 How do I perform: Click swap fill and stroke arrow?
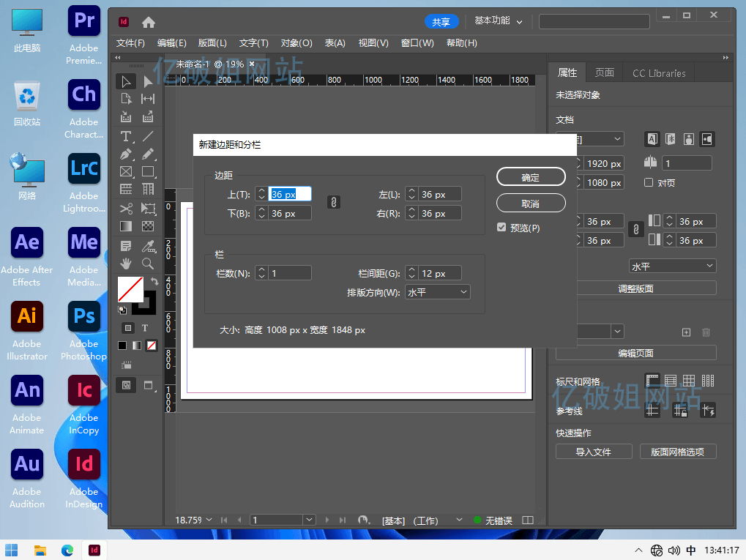(x=154, y=281)
